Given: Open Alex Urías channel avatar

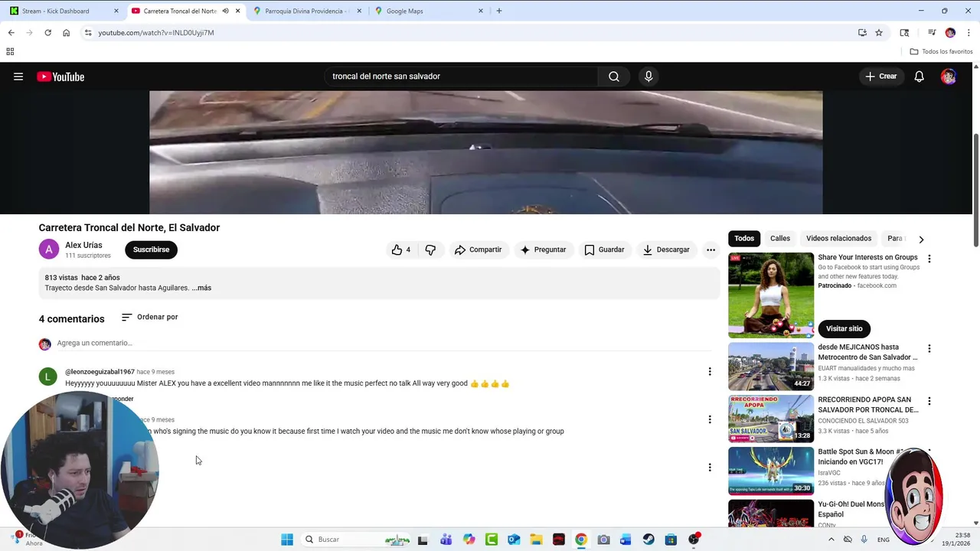Looking at the screenshot, I should click(x=49, y=249).
